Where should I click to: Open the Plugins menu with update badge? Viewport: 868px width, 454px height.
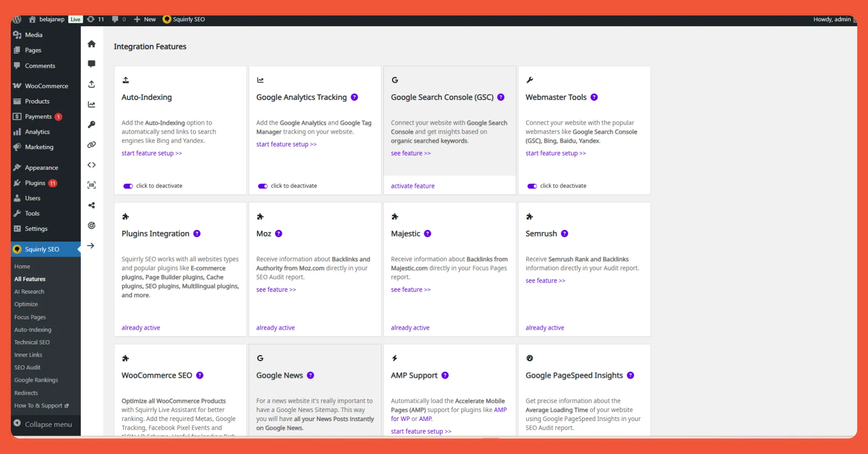pos(35,183)
